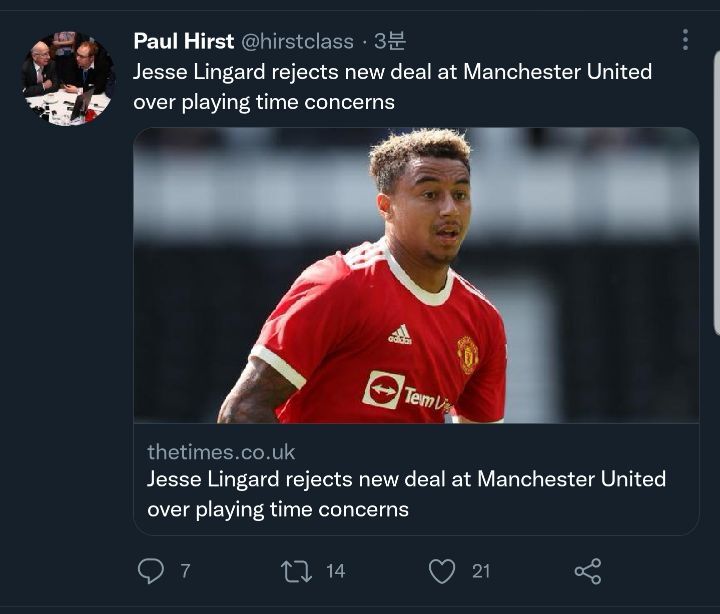
Task: Click the retweet count 14
Action: click(x=335, y=570)
